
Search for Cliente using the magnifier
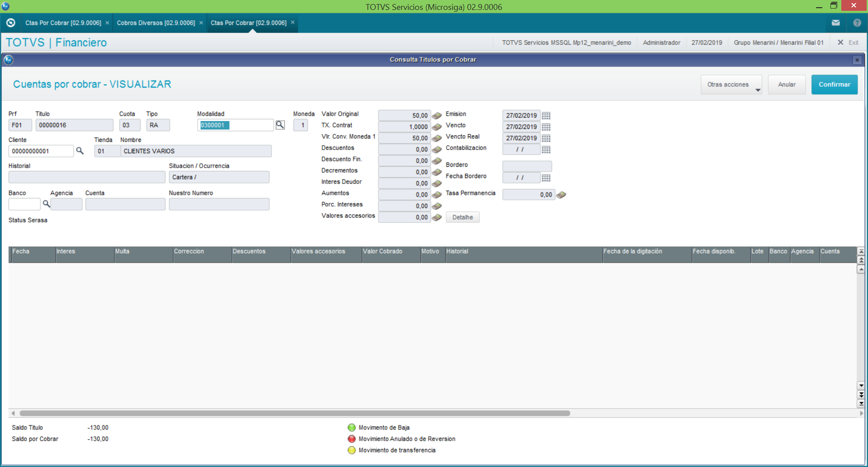pos(80,151)
